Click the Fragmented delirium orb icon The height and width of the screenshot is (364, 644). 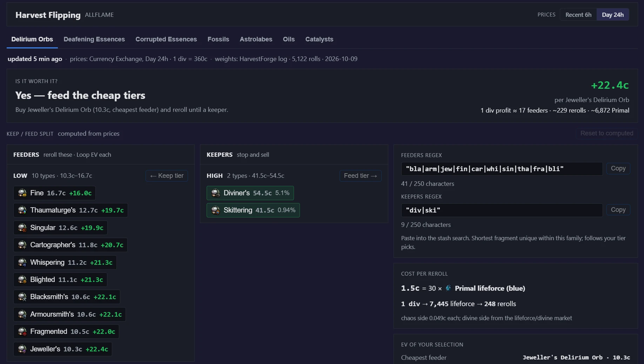coord(22,331)
